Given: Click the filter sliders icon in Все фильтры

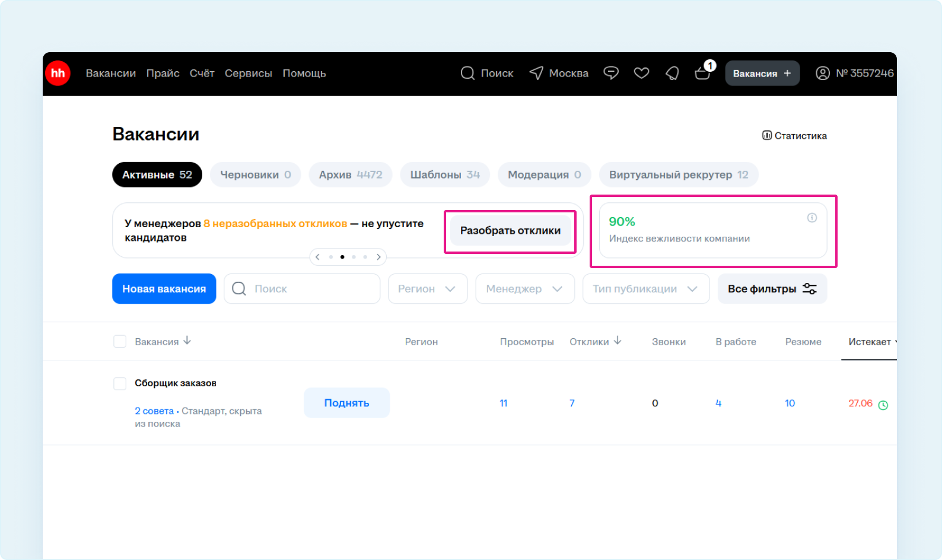Looking at the screenshot, I should click(810, 289).
